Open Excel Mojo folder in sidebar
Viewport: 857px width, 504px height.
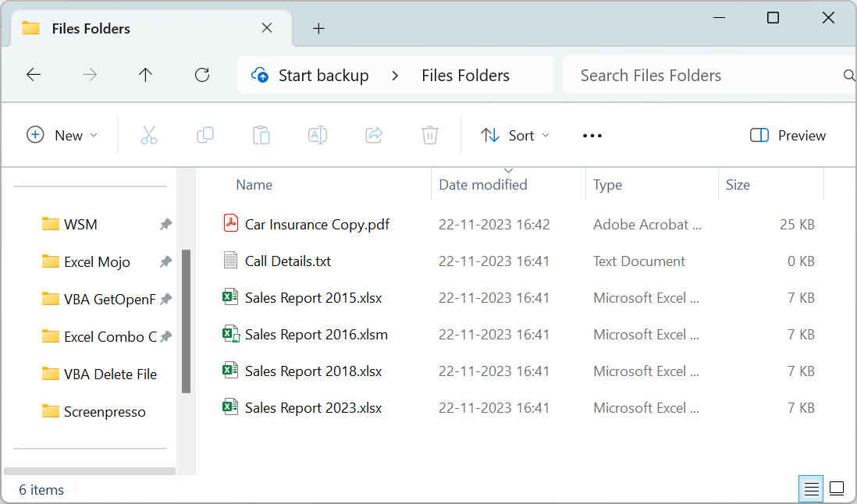click(x=97, y=261)
